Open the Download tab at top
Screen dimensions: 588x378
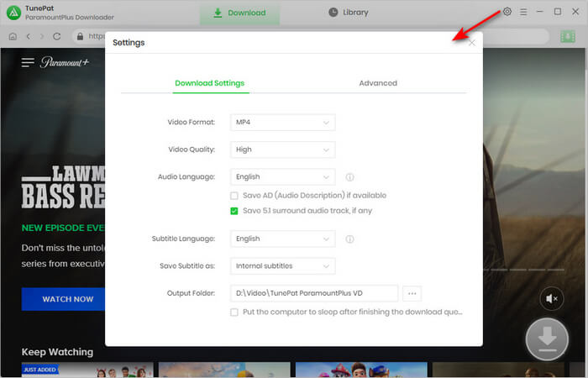click(239, 13)
